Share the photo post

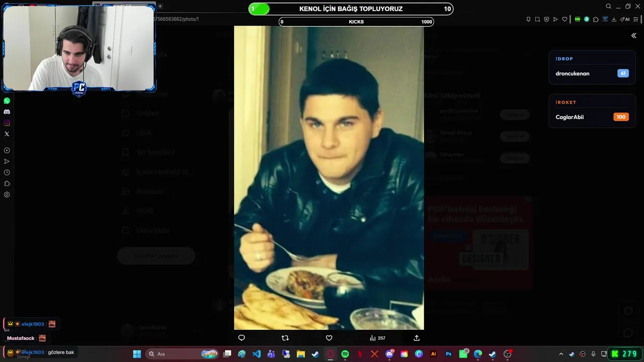(x=417, y=338)
